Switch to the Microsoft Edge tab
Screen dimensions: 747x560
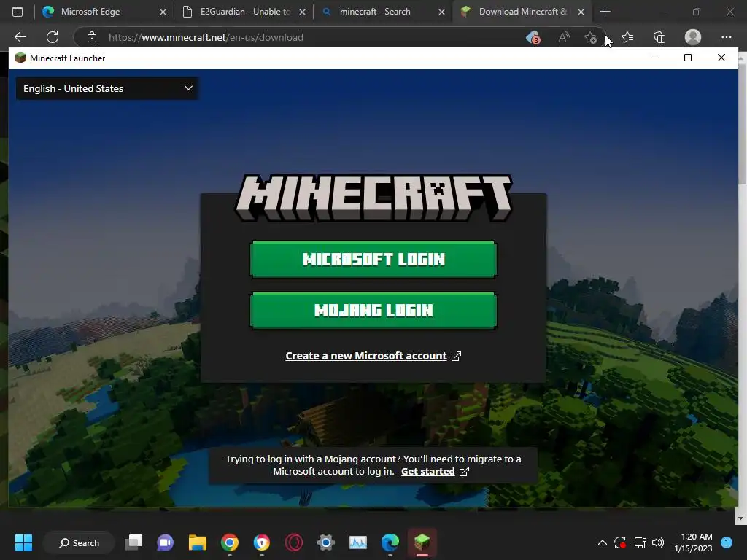[104, 12]
